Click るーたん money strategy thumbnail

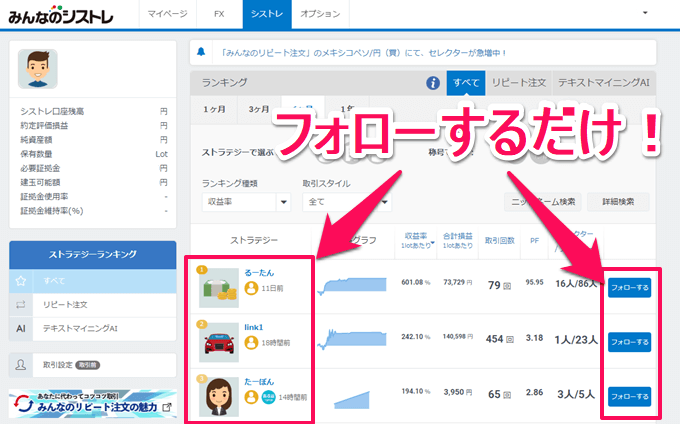219,288
